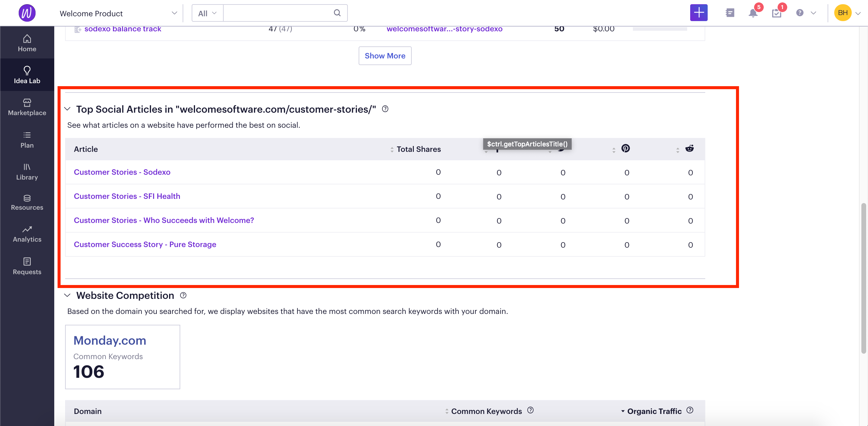
Task: Open Customer Stories - Sodexo article
Action: tap(122, 172)
